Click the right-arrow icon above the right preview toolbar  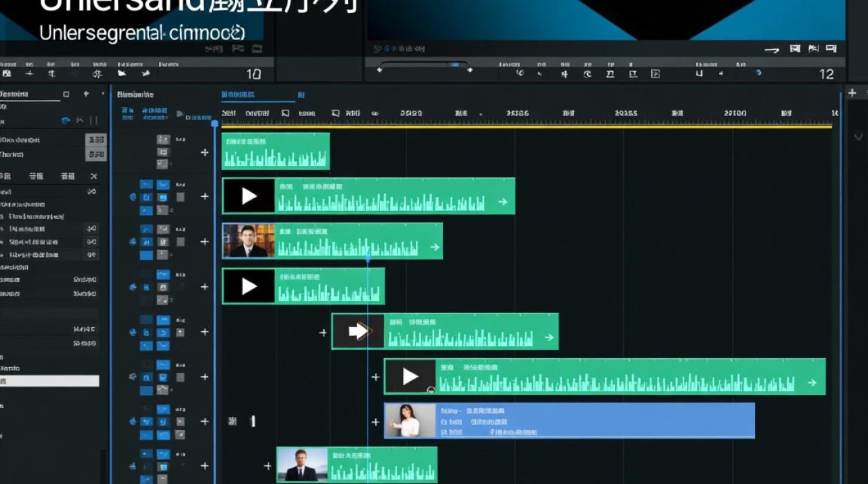click(x=772, y=50)
